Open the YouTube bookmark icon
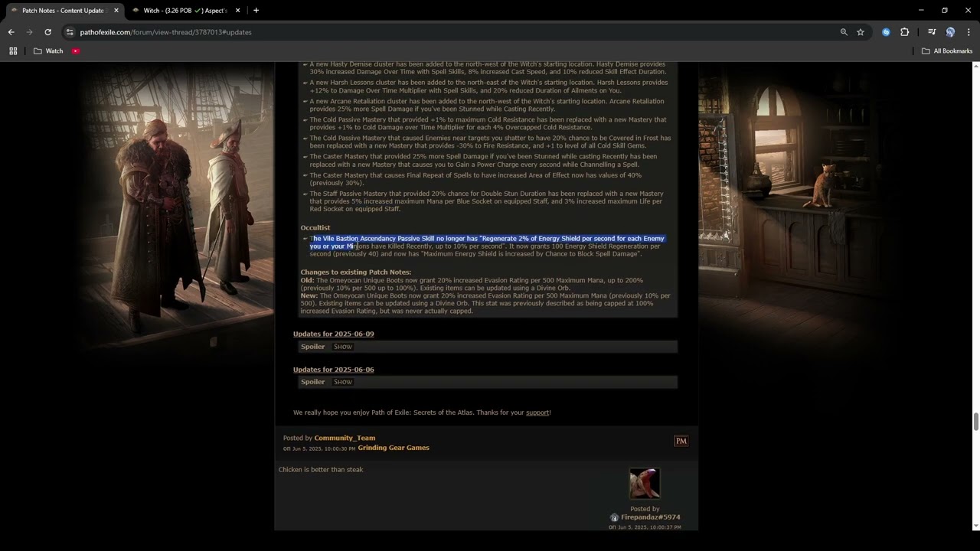 (76, 51)
